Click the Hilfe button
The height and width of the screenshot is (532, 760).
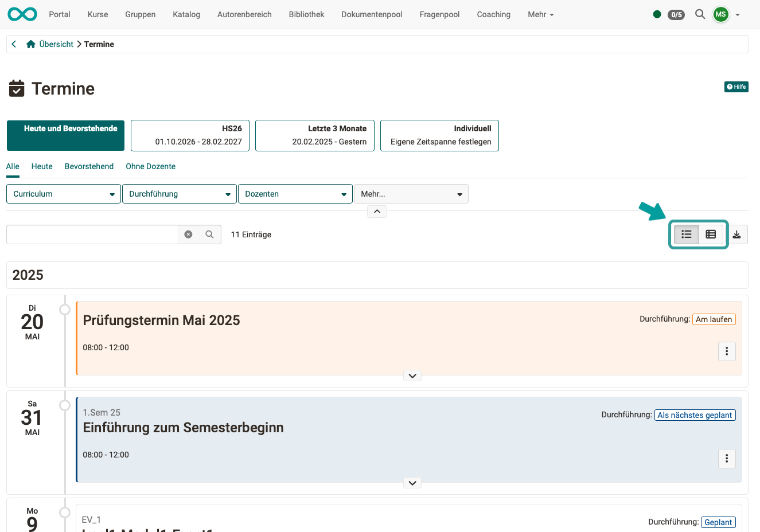(736, 87)
